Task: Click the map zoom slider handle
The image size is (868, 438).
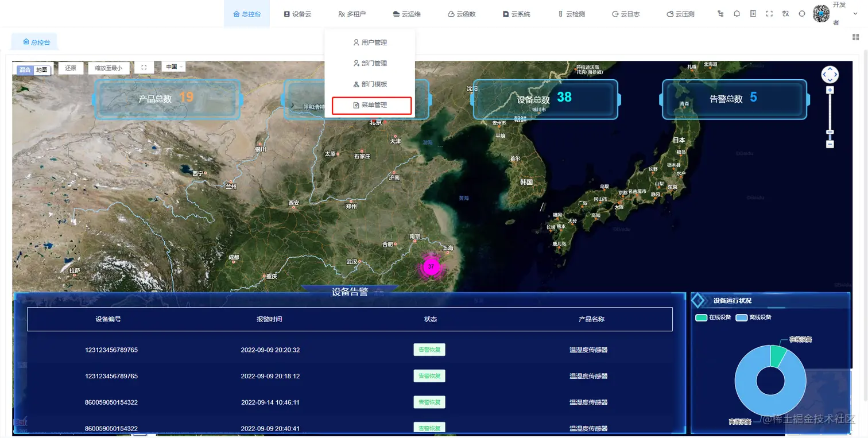Action: [830, 133]
